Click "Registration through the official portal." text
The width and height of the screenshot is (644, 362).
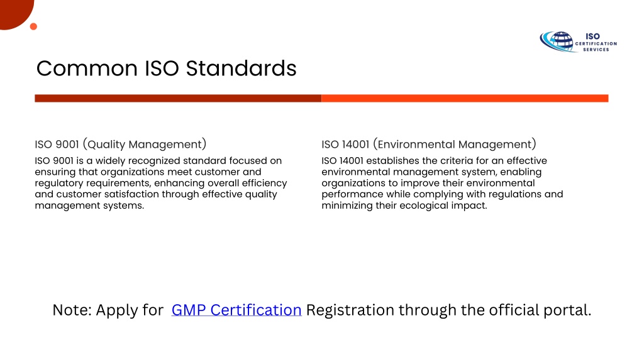448,310
